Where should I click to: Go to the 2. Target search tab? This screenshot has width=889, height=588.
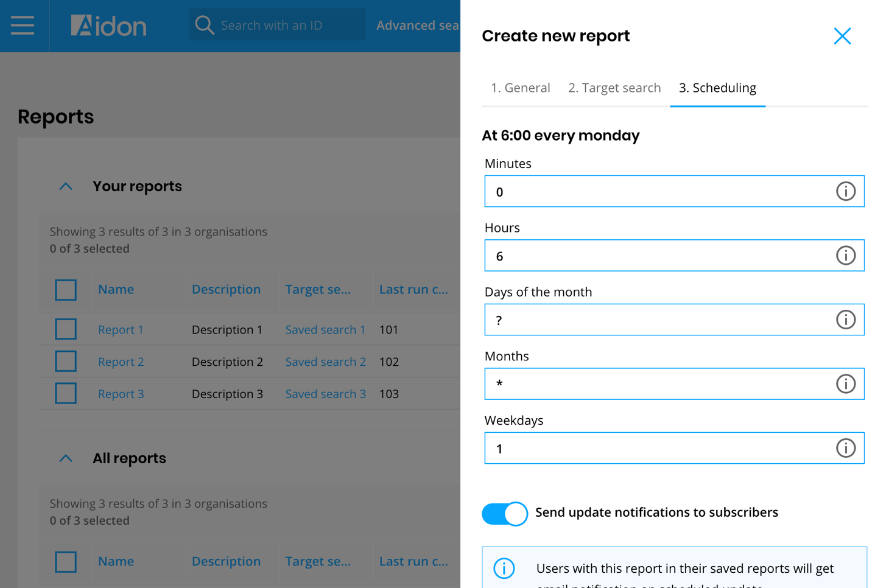[614, 88]
